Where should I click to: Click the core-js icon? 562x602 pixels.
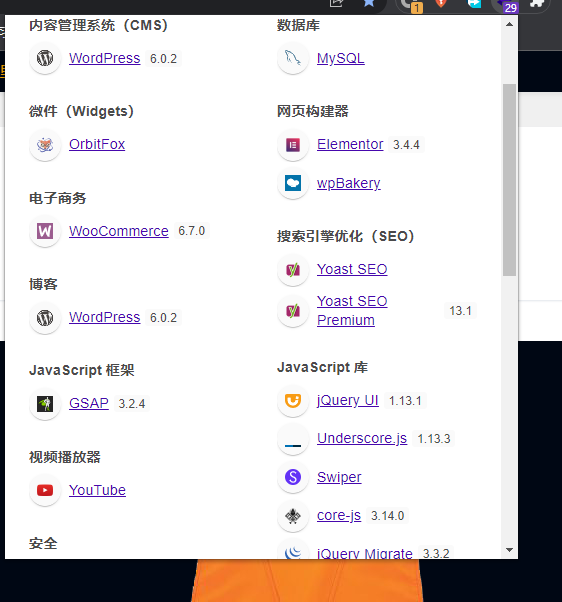point(293,516)
